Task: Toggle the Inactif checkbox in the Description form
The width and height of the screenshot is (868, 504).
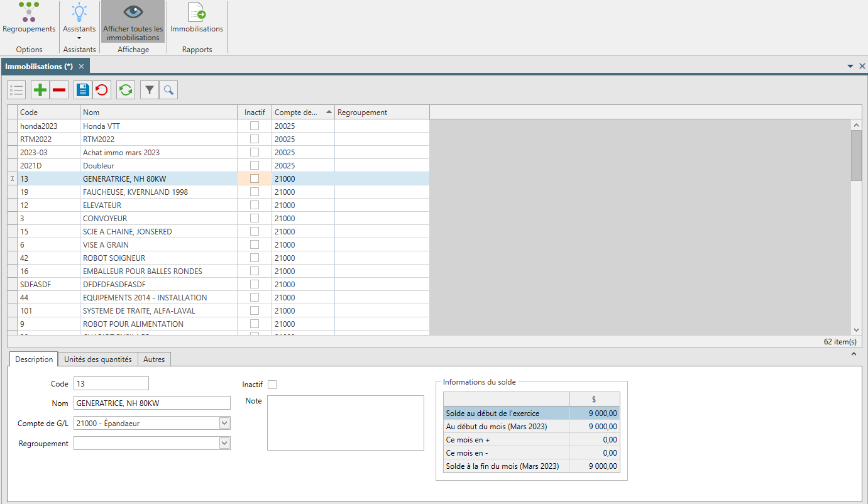Action: (x=272, y=385)
